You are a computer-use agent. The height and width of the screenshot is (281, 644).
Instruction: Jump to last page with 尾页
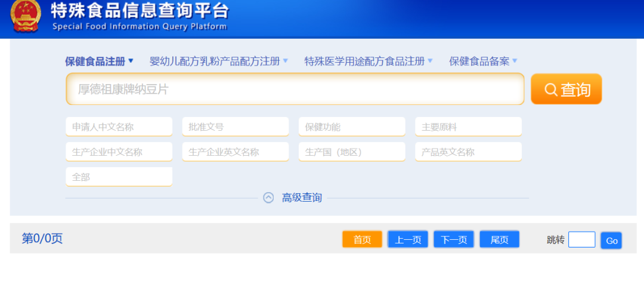[x=499, y=240]
